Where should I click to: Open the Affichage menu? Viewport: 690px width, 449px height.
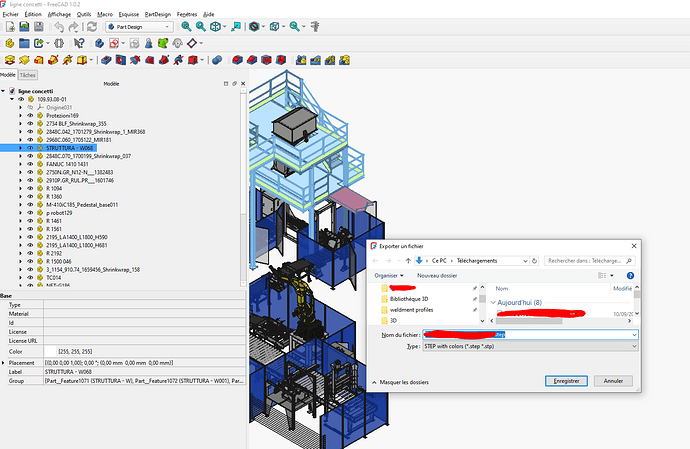pyautogui.click(x=59, y=15)
